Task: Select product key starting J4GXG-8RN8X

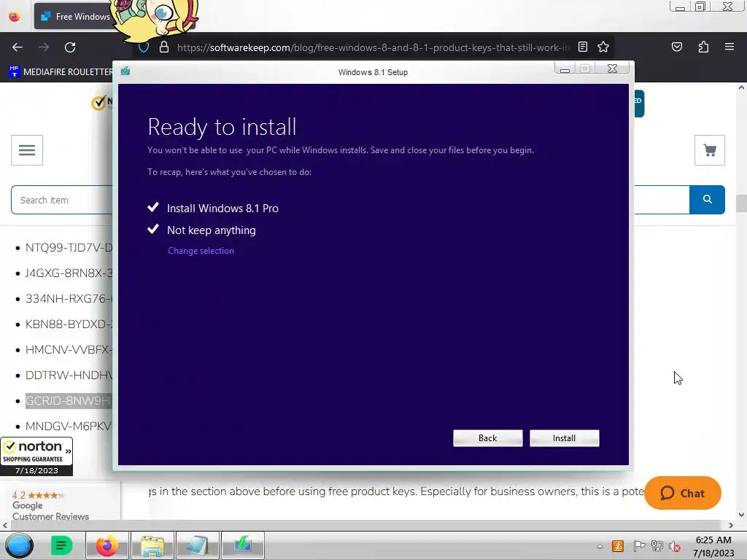Action: point(69,273)
